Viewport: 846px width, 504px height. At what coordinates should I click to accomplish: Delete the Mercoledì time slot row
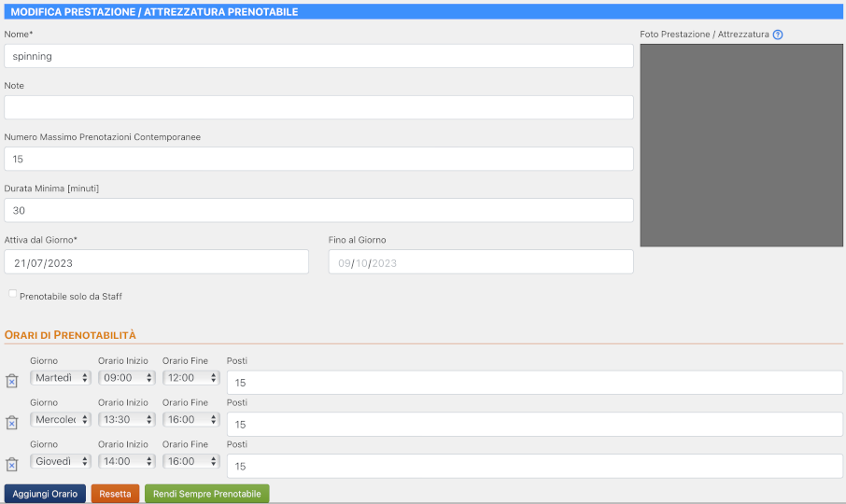click(12, 423)
